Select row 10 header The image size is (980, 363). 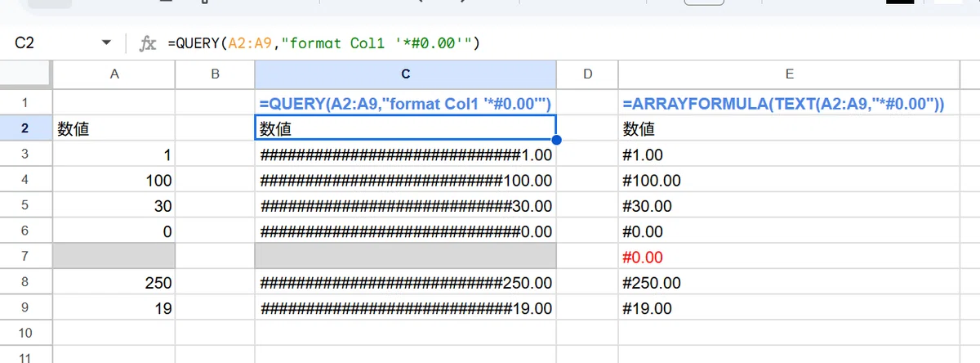25,334
